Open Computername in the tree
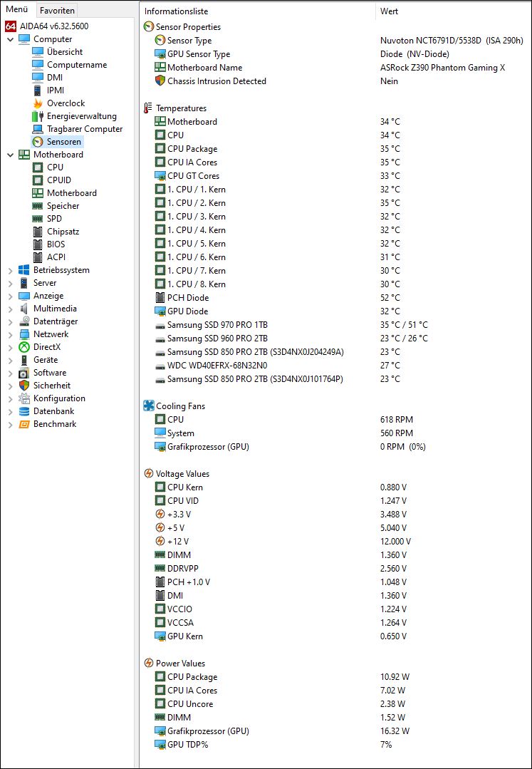The image size is (532, 769). pos(77,65)
